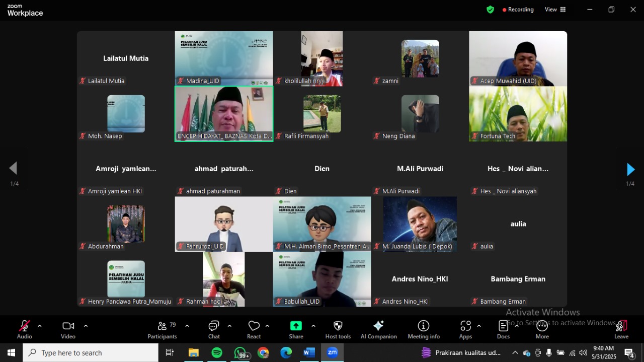This screenshot has height=362, width=644.
Task: Open Microsoft Edge from taskbar
Action: pos(286,352)
